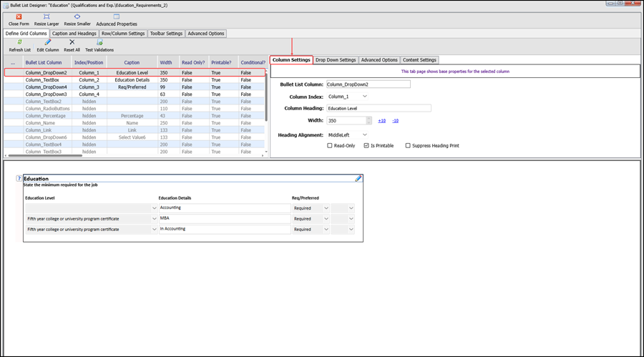Click the MBA details text box

[x=225, y=218]
